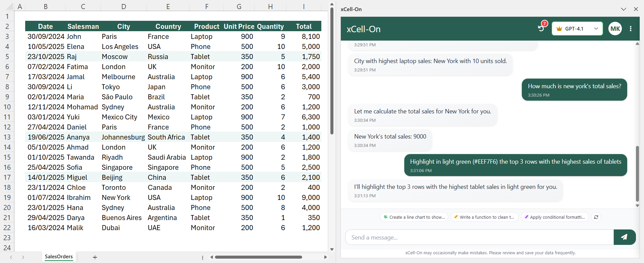
Task: Collapse the xCell-On task pane chevron
Action: click(x=624, y=9)
